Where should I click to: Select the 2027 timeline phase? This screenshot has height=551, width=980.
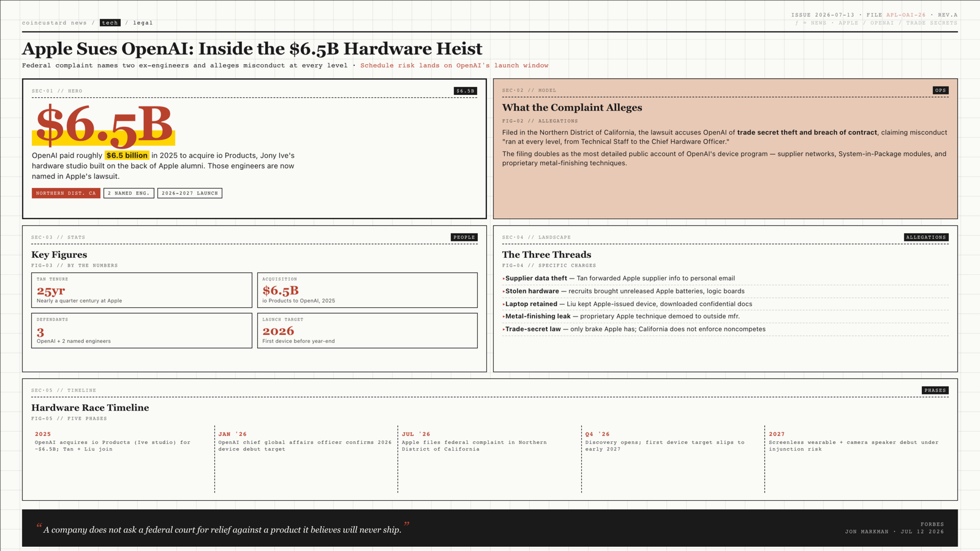pyautogui.click(x=857, y=459)
